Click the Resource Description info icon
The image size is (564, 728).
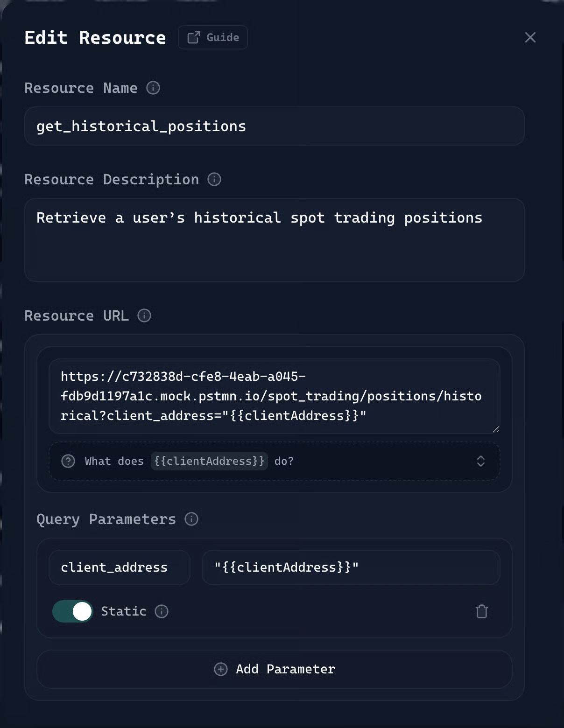tap(214, 179)
